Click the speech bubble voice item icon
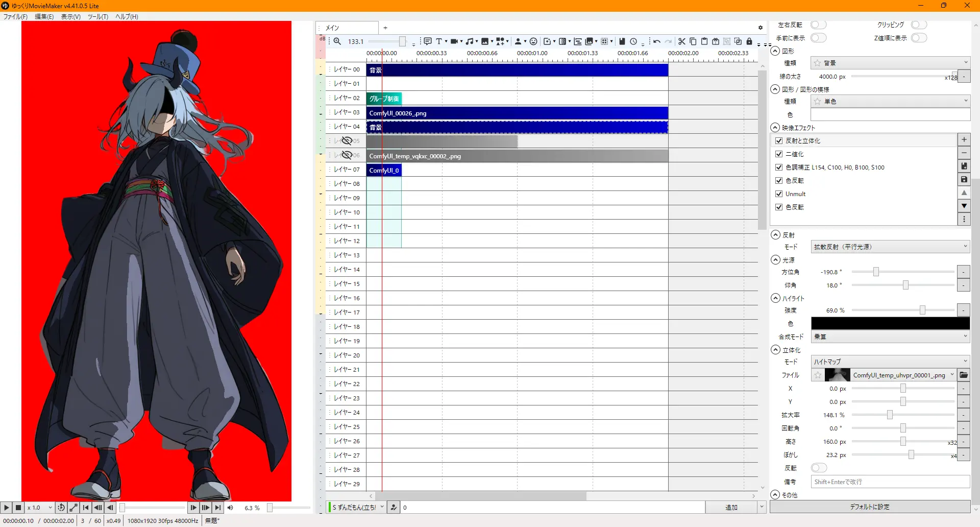Viewport: 980px width, 527px height. click(428, 41)
